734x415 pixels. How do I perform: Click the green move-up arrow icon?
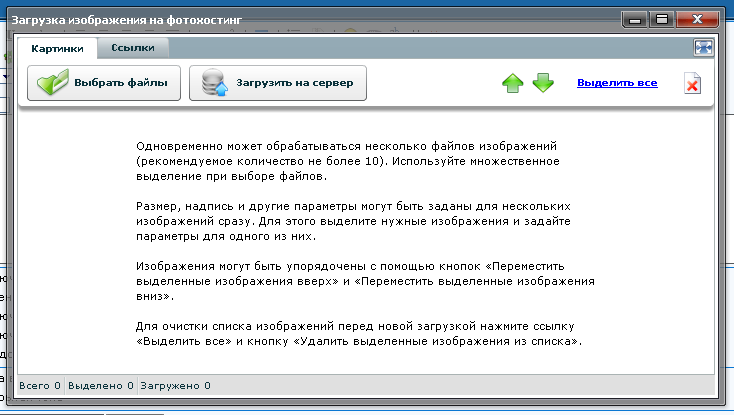coord(512,84)
